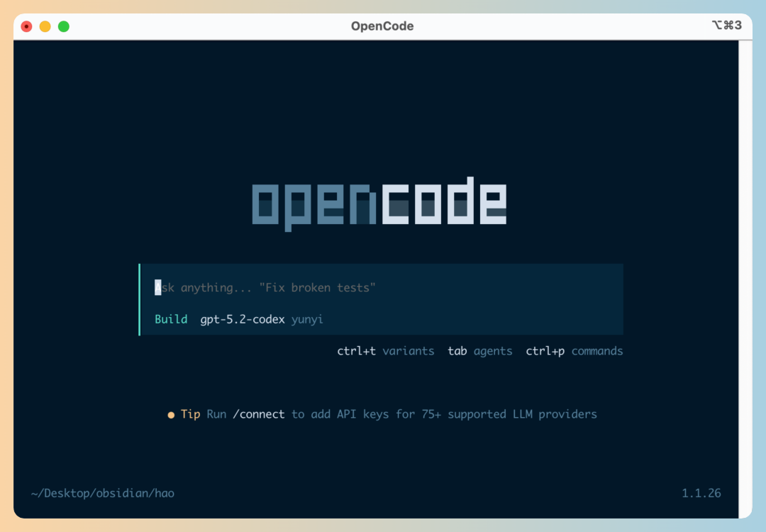Viewport: 766px width, 532px height.
Task: Click the ctrl+t shortcut badge
Action: click(357, 350)
